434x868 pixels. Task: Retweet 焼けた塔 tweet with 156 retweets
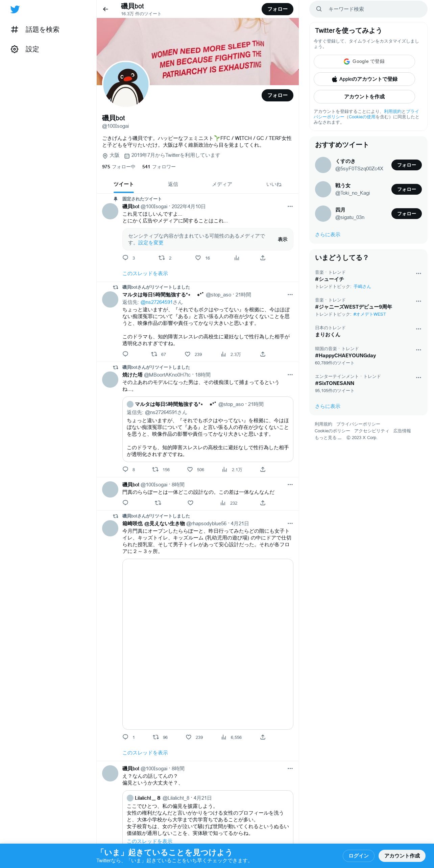coord(155,469)
